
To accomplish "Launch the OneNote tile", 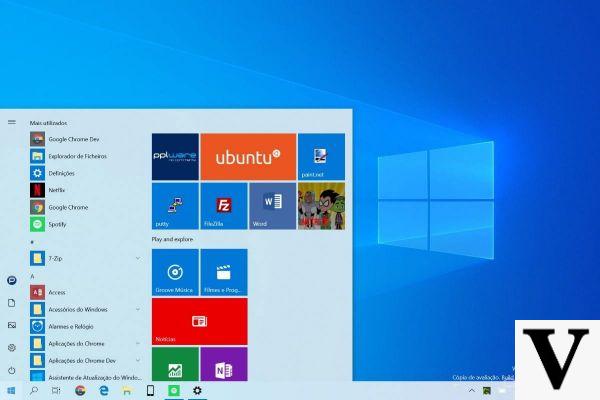I will click(224, 364).
